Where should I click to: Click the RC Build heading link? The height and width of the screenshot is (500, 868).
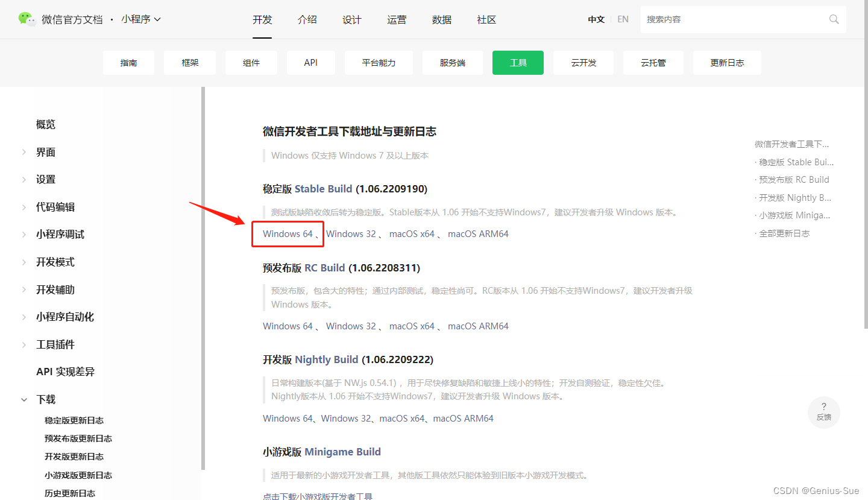click(x=325, y=268)
